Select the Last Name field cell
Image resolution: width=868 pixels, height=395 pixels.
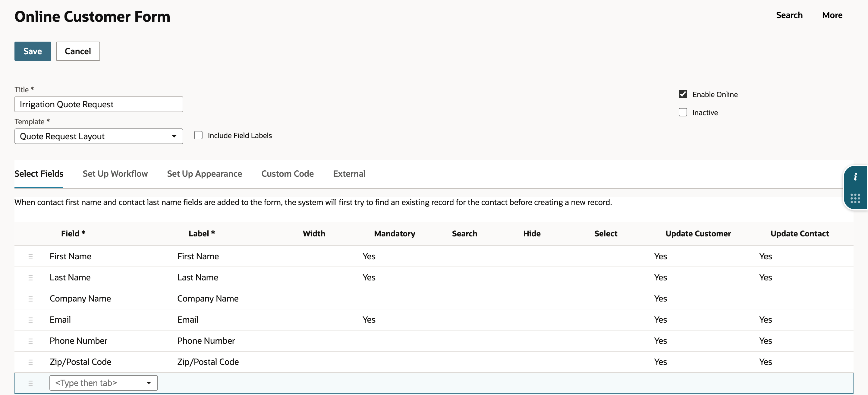tap(70, 278)
